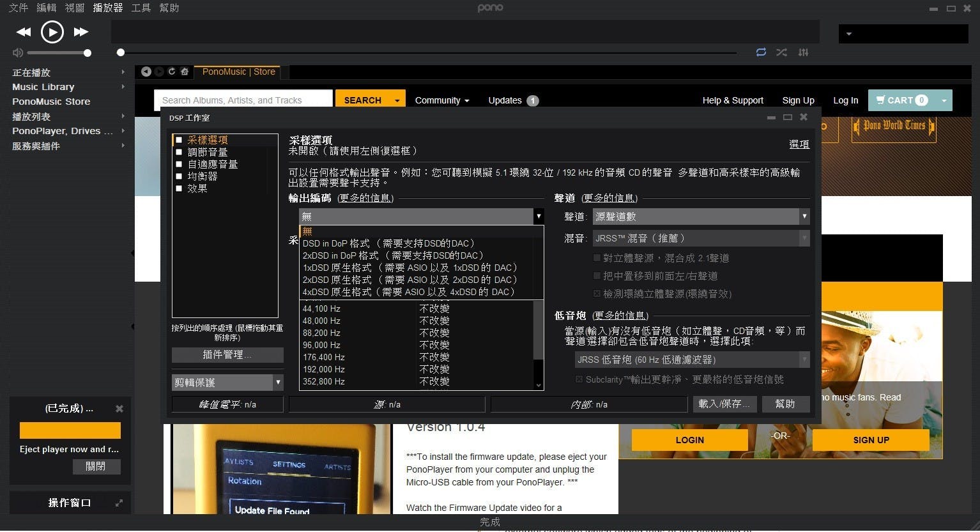Enable the 均衡器 checkbox
This screenshot has height=532, width=980.
(x=180, y=176)
